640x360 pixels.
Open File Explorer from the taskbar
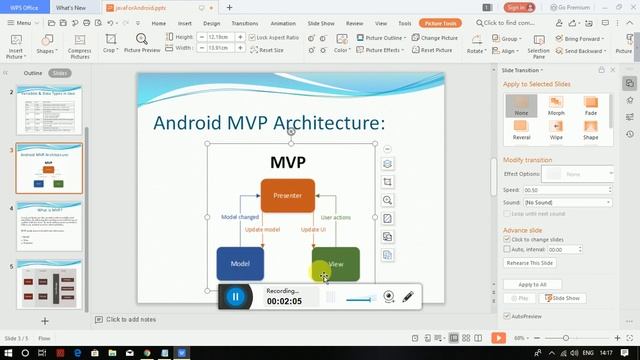(112, 353)
